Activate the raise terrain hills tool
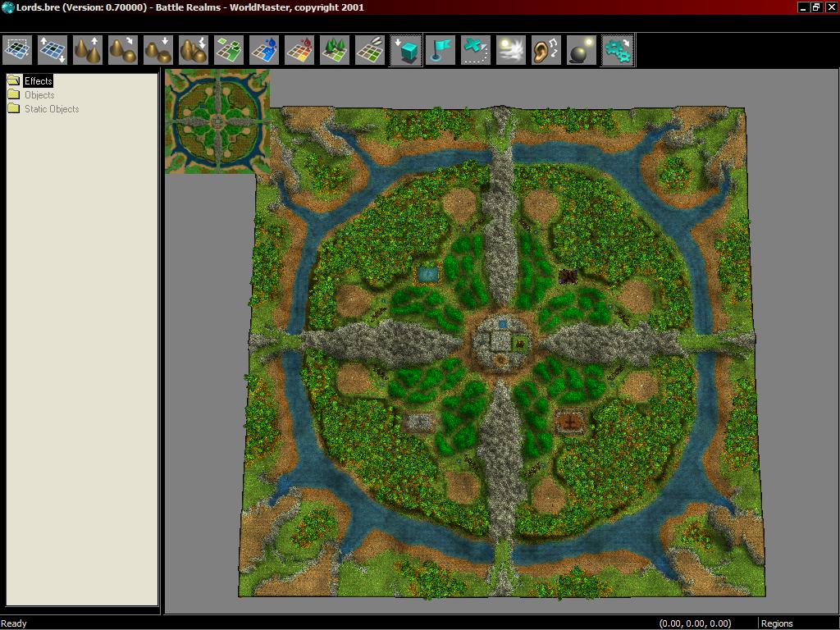The image size is (840, 630). point(88,50)
